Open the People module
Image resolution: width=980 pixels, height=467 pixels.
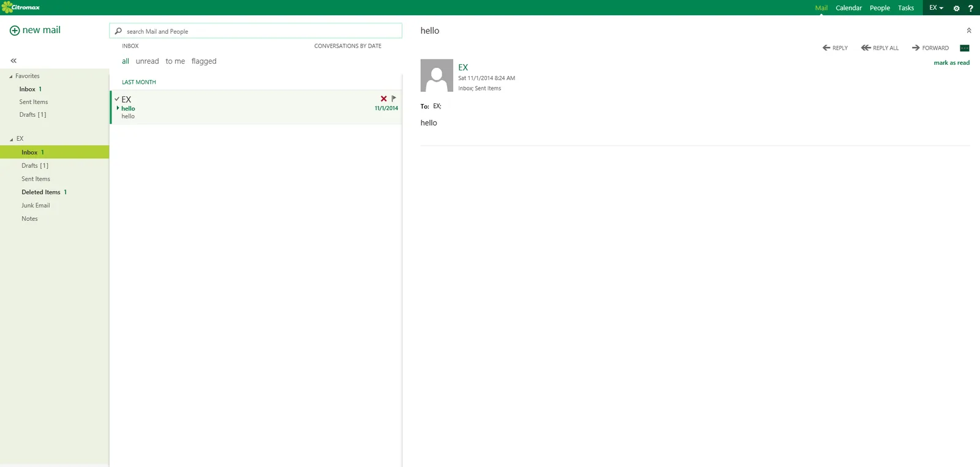click(880, 8)
